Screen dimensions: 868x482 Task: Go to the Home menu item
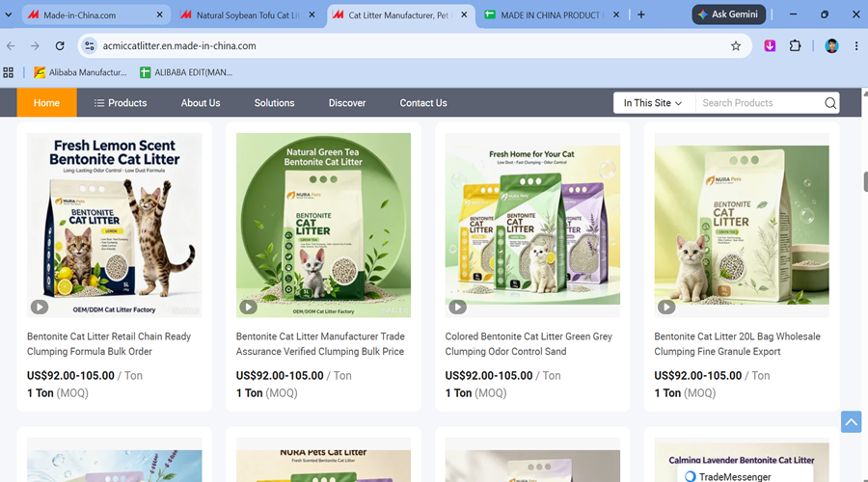(x=46, y=103)
